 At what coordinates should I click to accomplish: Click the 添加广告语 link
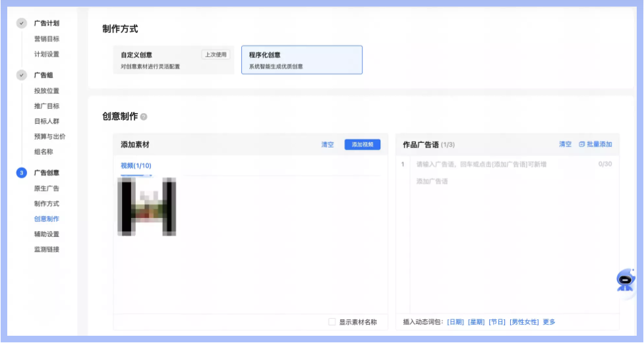coord(432,181)
